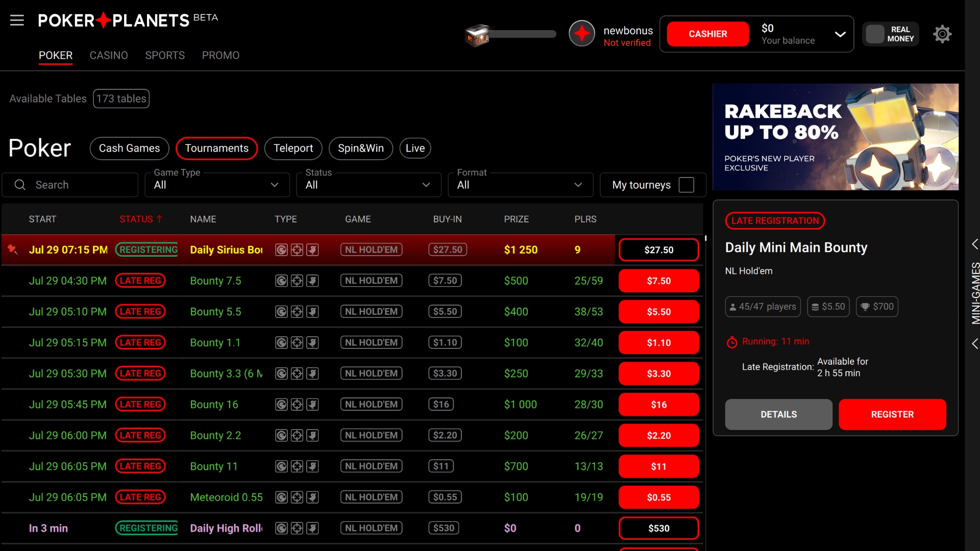980x551 pixels.
Task: Click the DETAILS button
Action: tap(778, 414)
